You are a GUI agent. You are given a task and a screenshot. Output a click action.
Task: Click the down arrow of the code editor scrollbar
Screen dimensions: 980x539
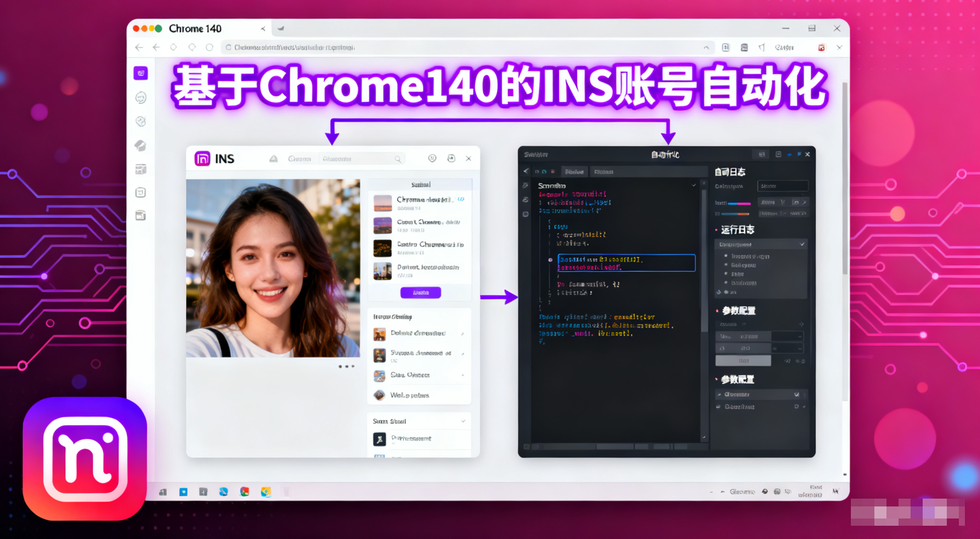pos(704,437)
